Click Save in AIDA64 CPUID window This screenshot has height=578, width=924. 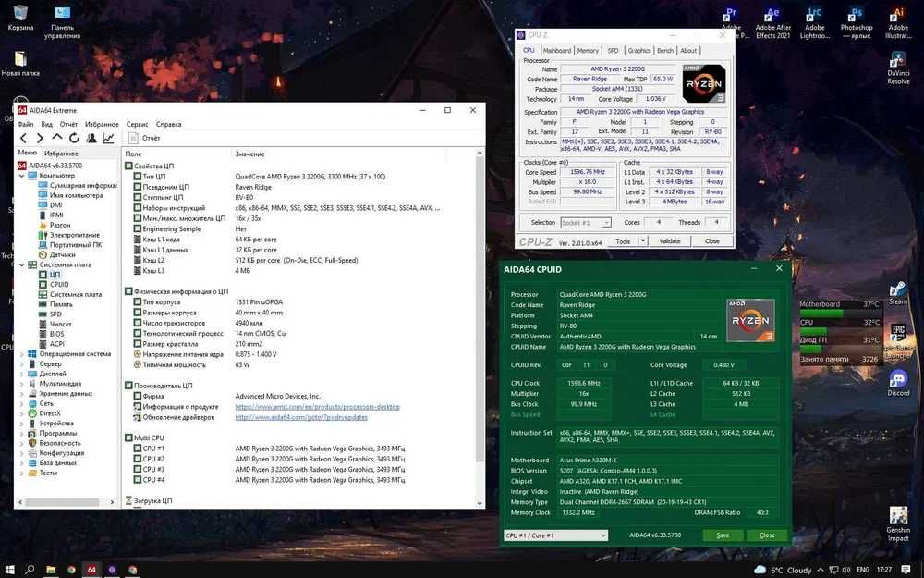tap(723, 535)
